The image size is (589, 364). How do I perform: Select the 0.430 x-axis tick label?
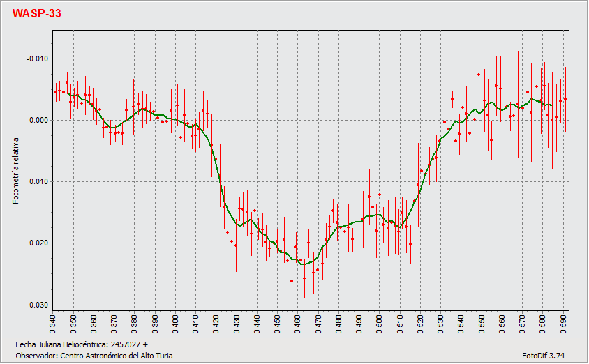pos(237,324)
